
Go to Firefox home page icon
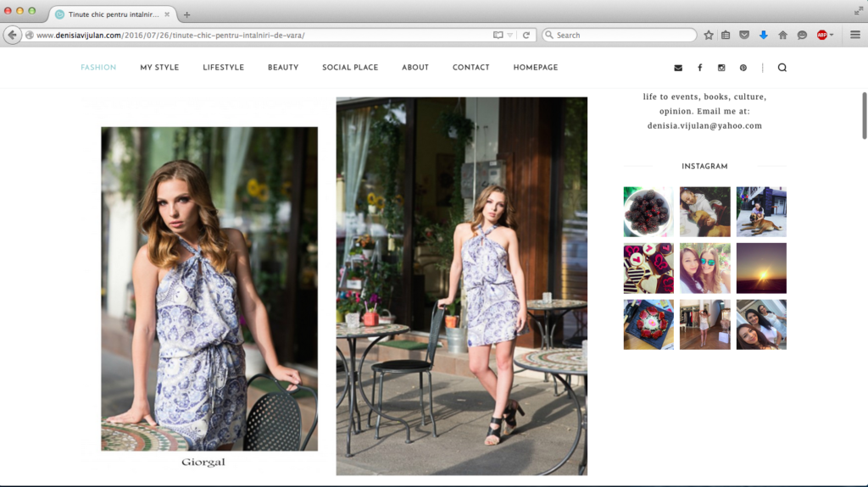tap(782, 35)
